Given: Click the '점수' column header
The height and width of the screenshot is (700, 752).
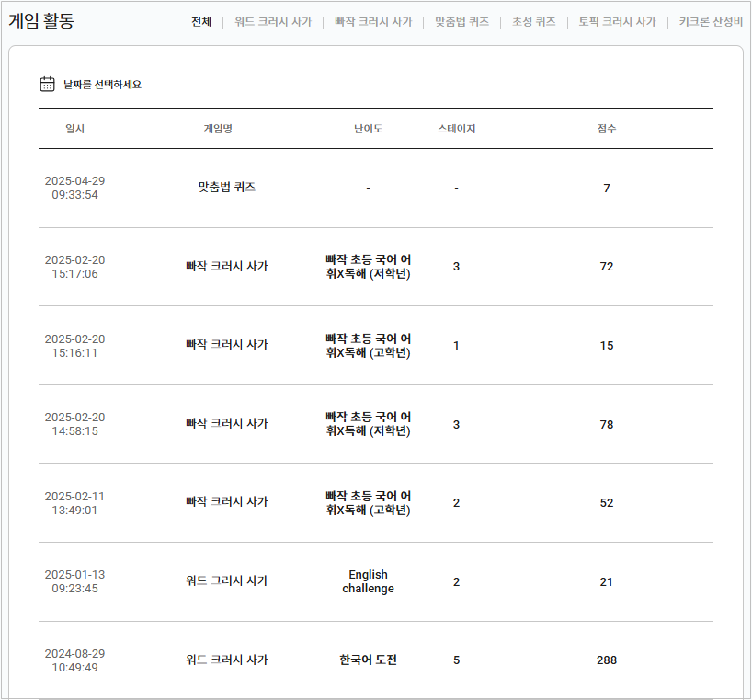Looking at the screenshot, I should pyautogui.click(x=607, y=129).
